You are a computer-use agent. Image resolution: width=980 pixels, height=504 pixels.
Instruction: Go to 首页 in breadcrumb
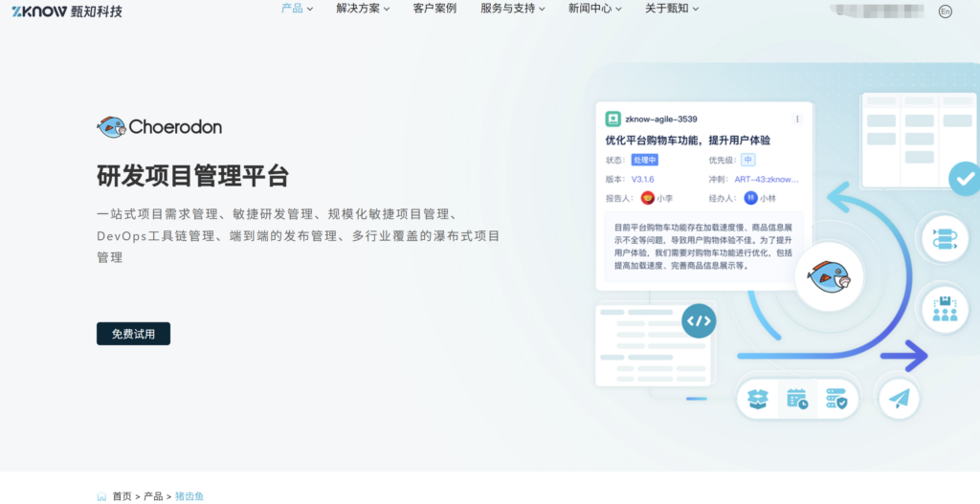click(122, 496)
